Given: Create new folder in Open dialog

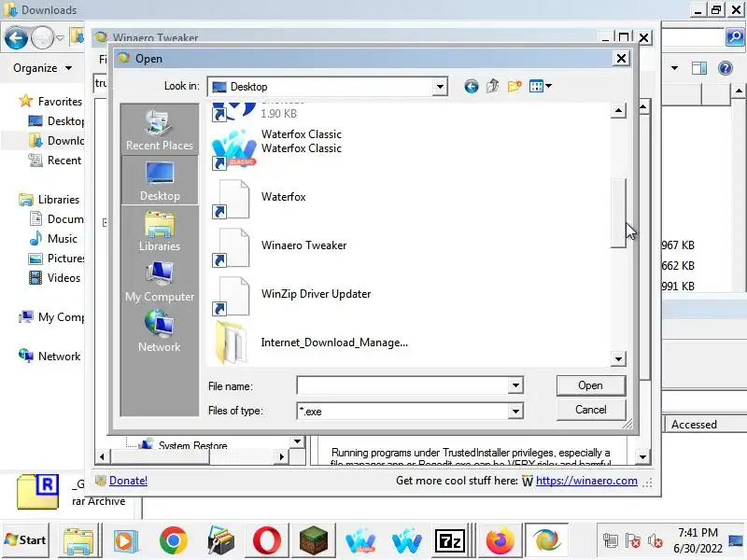Looking at the screenshot, I should [x=514, y=86].
